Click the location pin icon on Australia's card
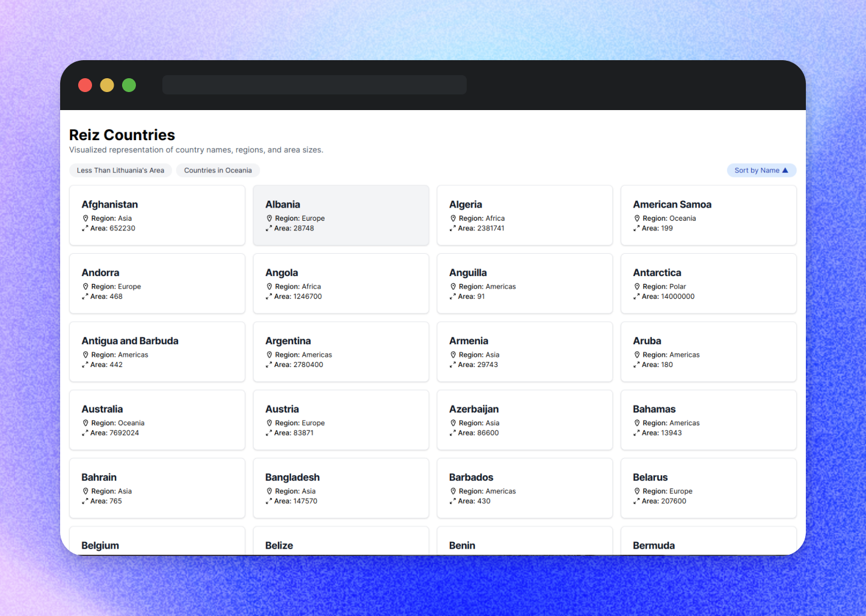The image size is (866, 616). 85,422
